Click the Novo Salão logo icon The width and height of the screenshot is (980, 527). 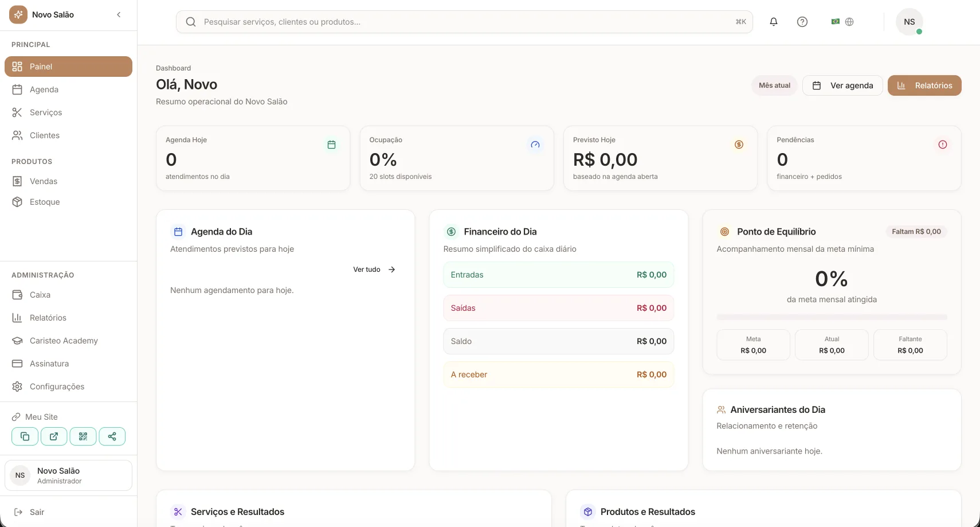point(18,14)
